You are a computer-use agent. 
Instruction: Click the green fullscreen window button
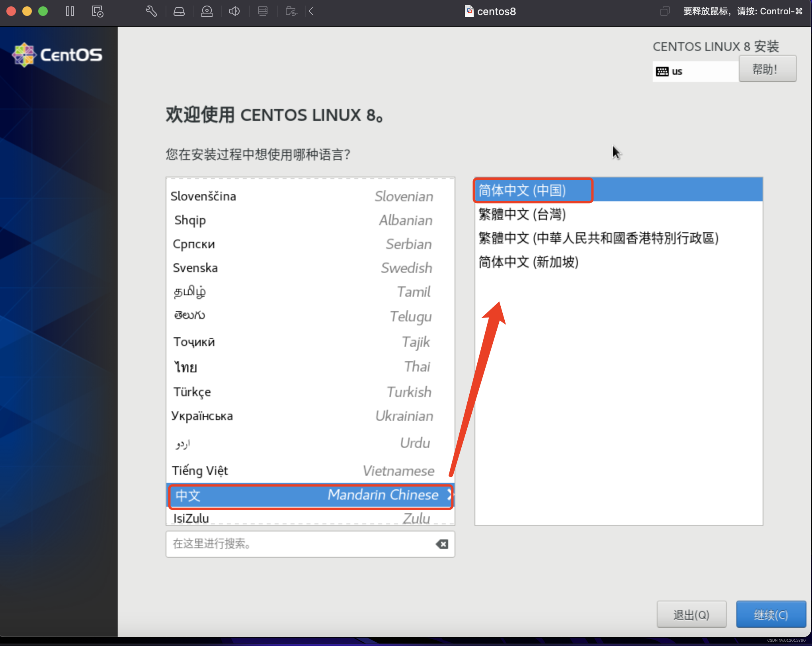43,11
